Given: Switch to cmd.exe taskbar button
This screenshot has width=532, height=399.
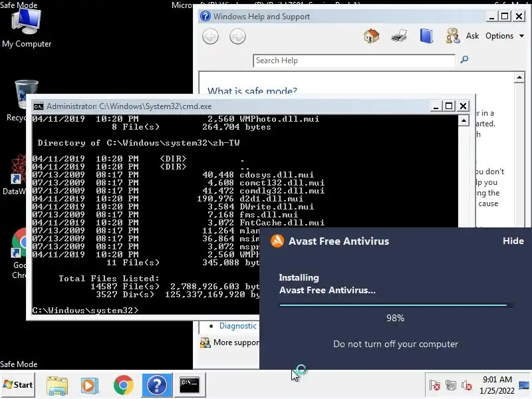Looking at the screenshot, I should coord(190,385).
